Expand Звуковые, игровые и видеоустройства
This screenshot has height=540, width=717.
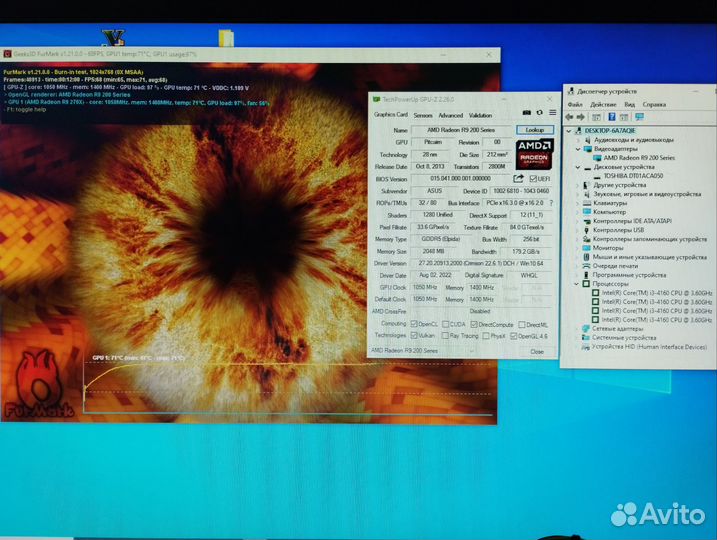pos(578,194)
